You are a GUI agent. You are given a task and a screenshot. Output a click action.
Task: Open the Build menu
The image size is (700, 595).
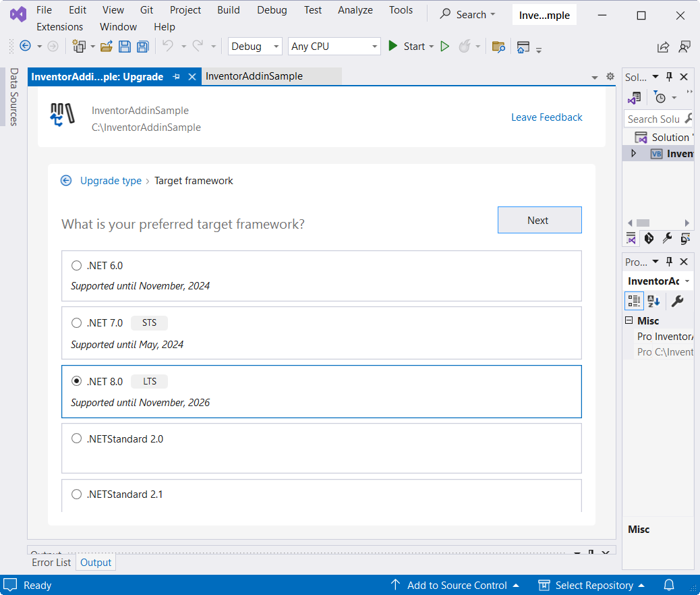point(229,10)
